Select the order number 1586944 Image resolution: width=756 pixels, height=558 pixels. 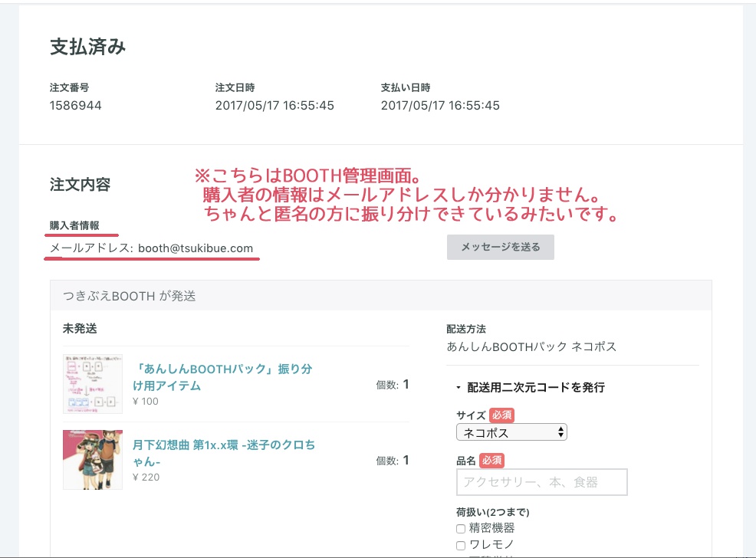pos(70,102)
